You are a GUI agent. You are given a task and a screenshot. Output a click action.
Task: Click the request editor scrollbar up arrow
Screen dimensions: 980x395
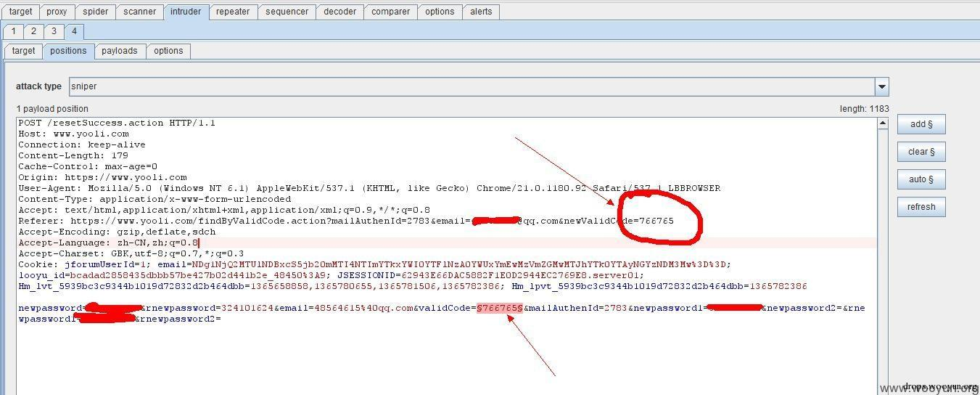point(882,123)
